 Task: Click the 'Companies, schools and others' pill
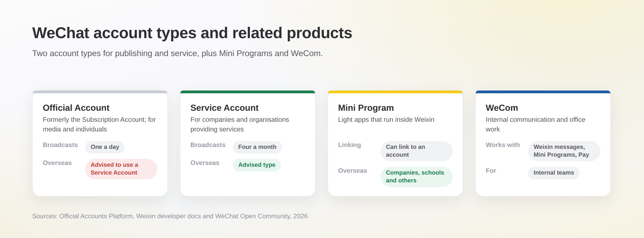(417, 177)
